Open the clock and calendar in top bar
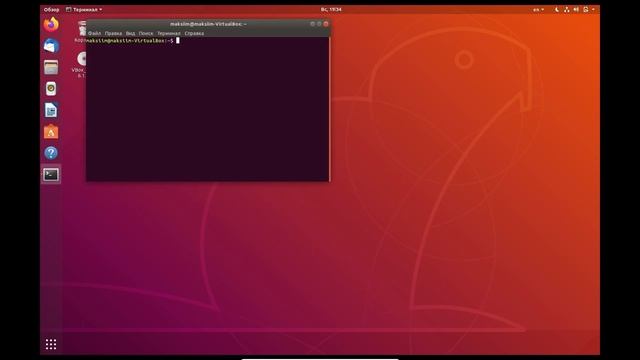 (x=331, y=9)
